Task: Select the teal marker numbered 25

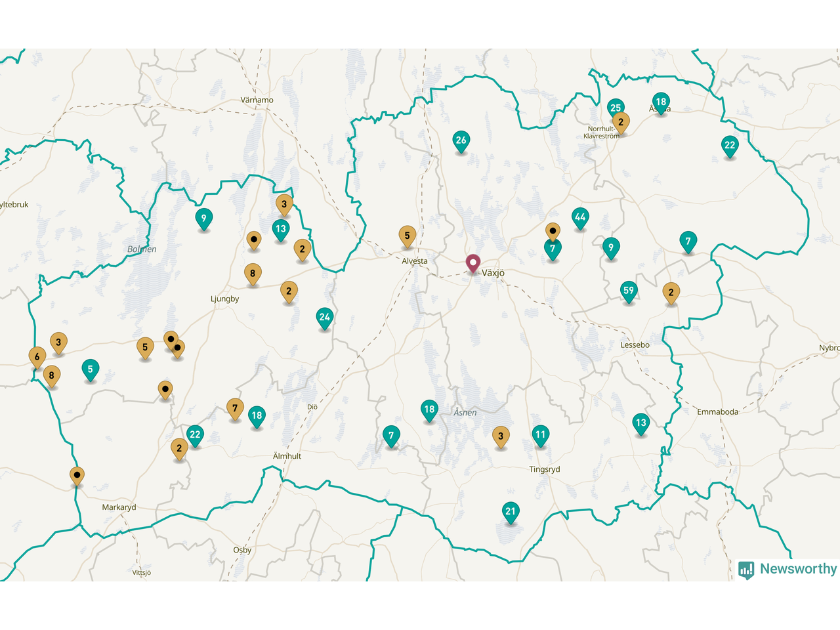Action: [615, 108]
